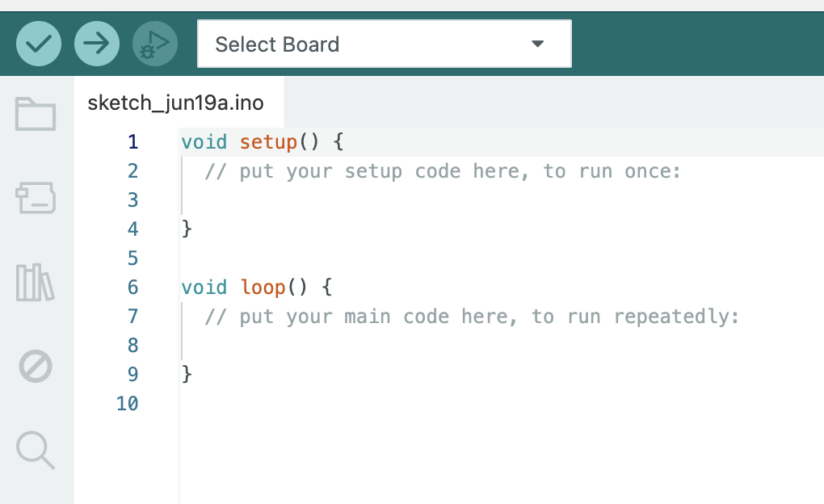This screenshot has width=824, height=504.
Task: Switch to the sketch_jun19a.ino tab
Action: point(175,103)
